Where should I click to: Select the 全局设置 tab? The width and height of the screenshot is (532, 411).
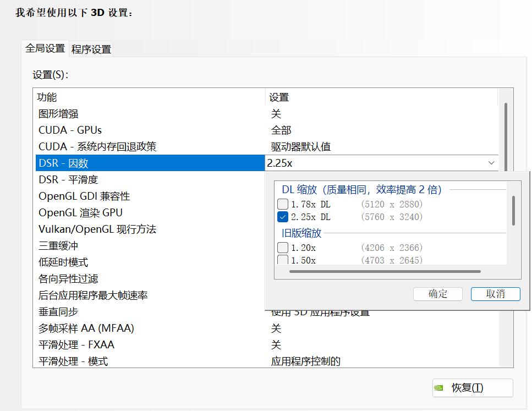click(45, 48)
